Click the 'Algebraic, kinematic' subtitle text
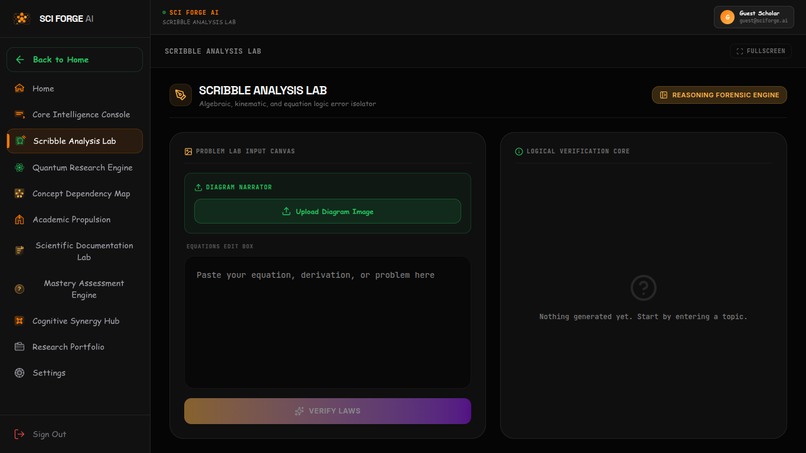Viewport: 806px width, 453px height. (x=287, y=104)
